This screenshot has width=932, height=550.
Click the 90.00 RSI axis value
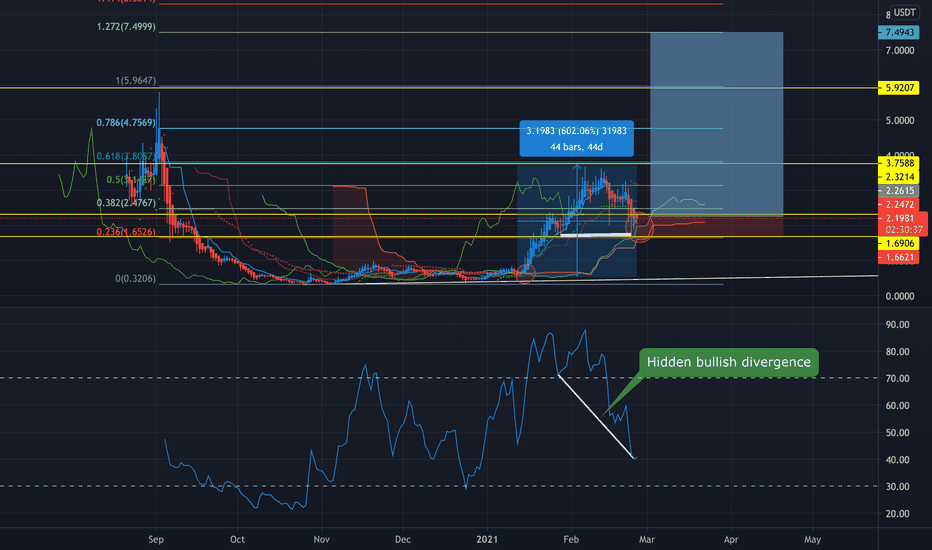[898, 325]
